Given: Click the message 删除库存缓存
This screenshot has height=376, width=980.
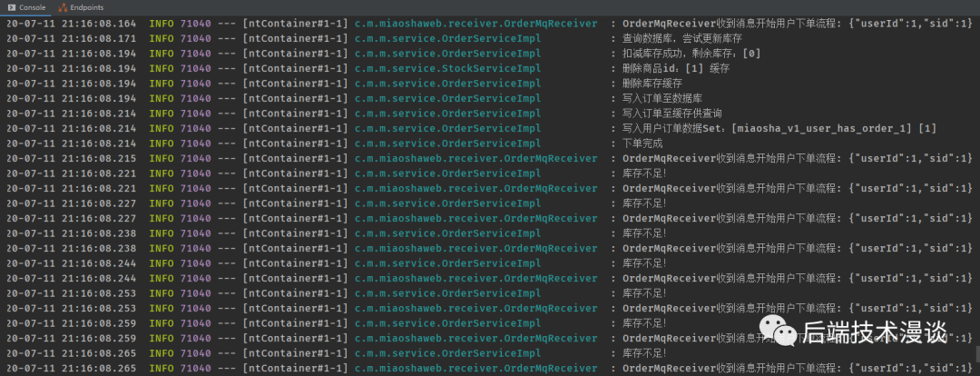Looking at the screenshot, I should pos(652,84).
